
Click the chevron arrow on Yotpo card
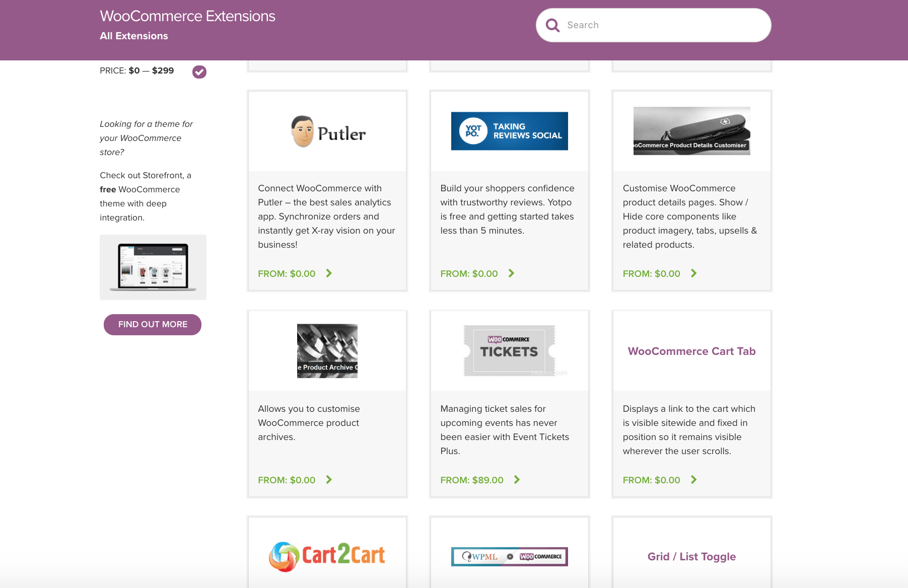pos(511,273)
